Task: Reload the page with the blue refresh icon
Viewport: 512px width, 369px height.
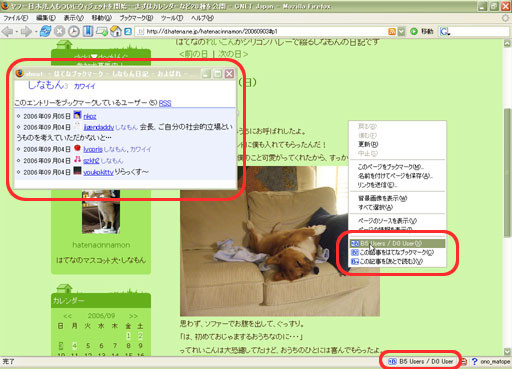Action: (x=45, y=32)
